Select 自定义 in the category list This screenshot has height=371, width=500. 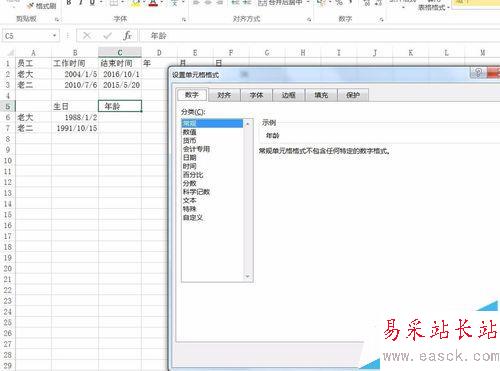click(x=212, y=218)
